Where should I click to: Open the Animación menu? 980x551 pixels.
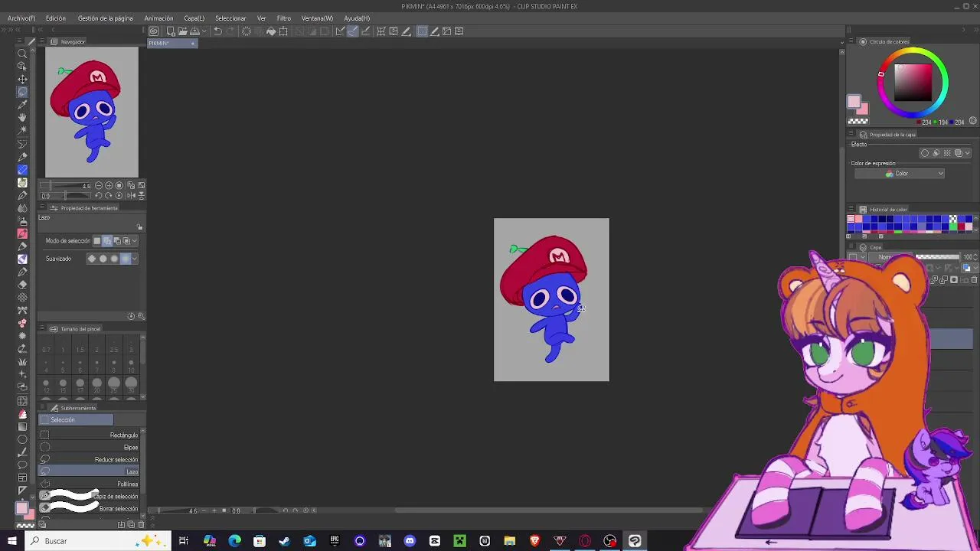pyautogui.click(x=158, y=18)
